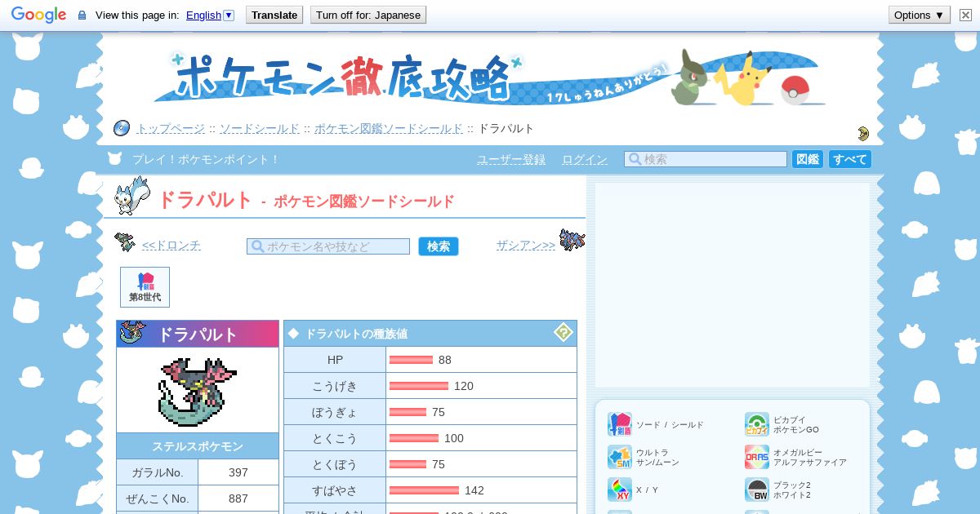This screenshot has height=514, width=980.
Task: Focus the ポケモン名や技など search field
Action: [x=328, y=246]
